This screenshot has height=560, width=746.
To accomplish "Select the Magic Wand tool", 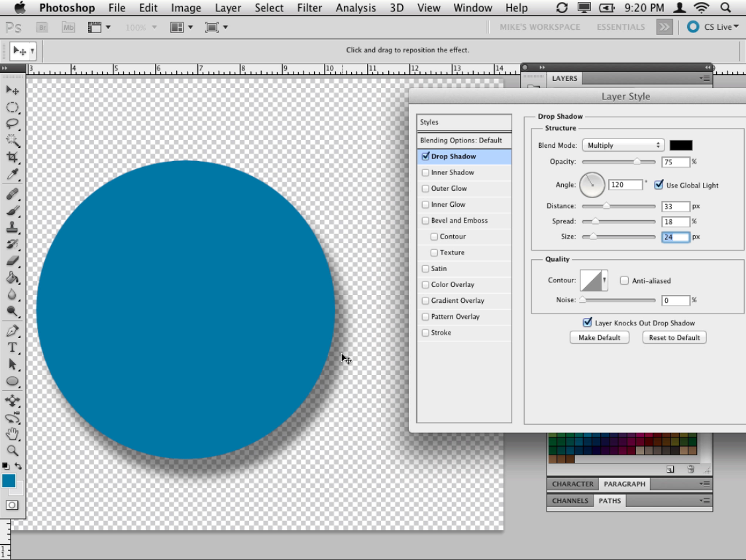I will 13,140.
